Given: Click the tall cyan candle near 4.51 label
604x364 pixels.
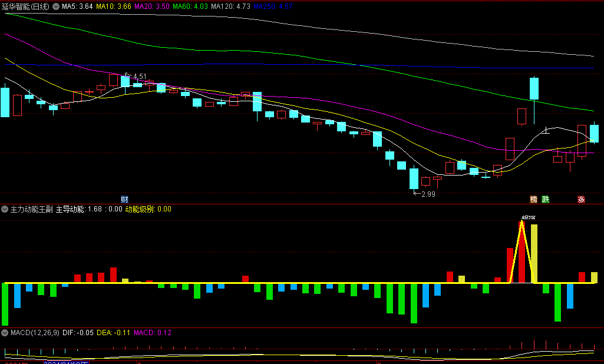Looking at the screenshot, I should [125, 81].
